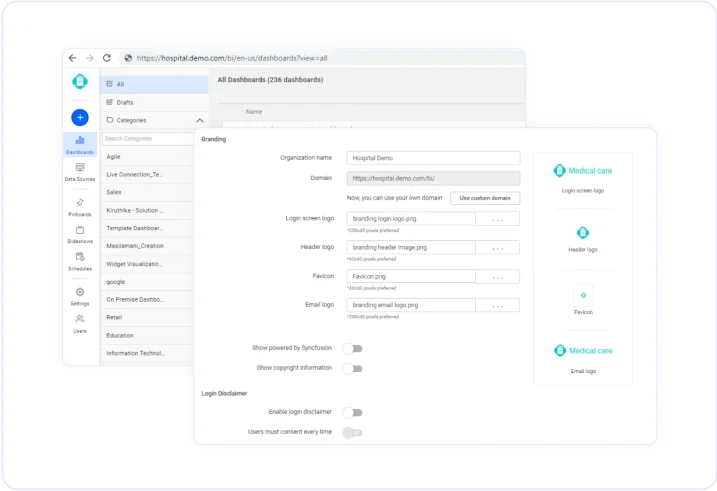
Task: Click Use custom domain button
Action: 485,198
